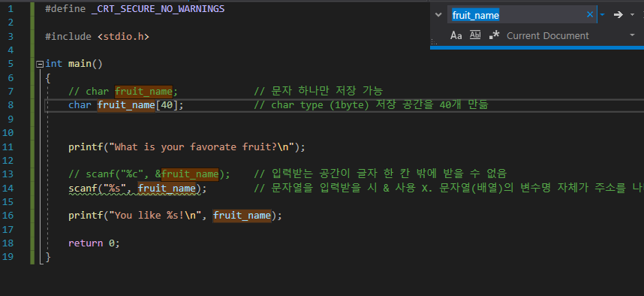Click _CRT_SECURE_NO_WARNINGS macro name
The width and height of the screenshot is (644, 296).
[x=158, y=8]
